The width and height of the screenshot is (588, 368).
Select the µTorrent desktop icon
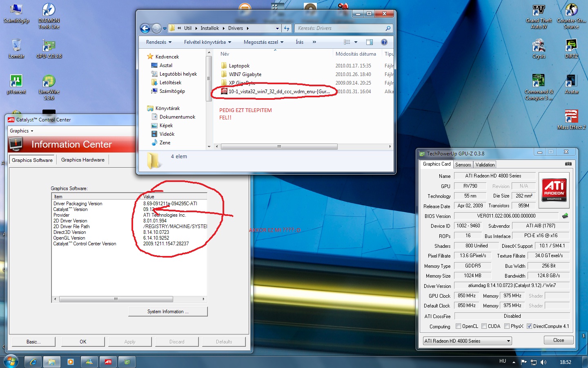pos(16,85)
